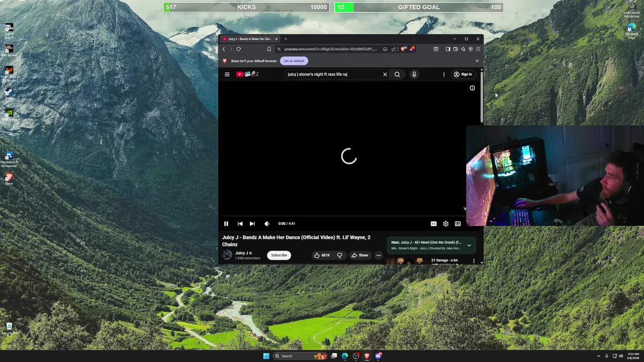
Task: Open taskbar volume speaker icon
Action: 620,356
